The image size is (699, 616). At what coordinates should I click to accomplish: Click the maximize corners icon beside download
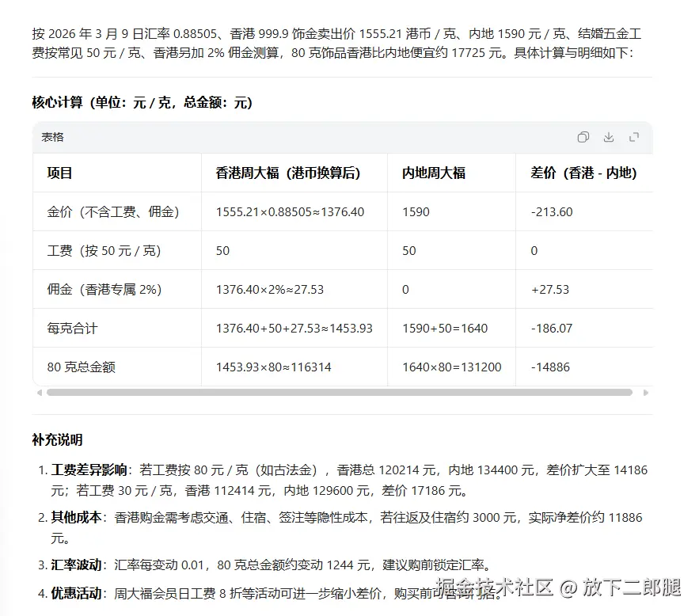(x=634, y=137)
